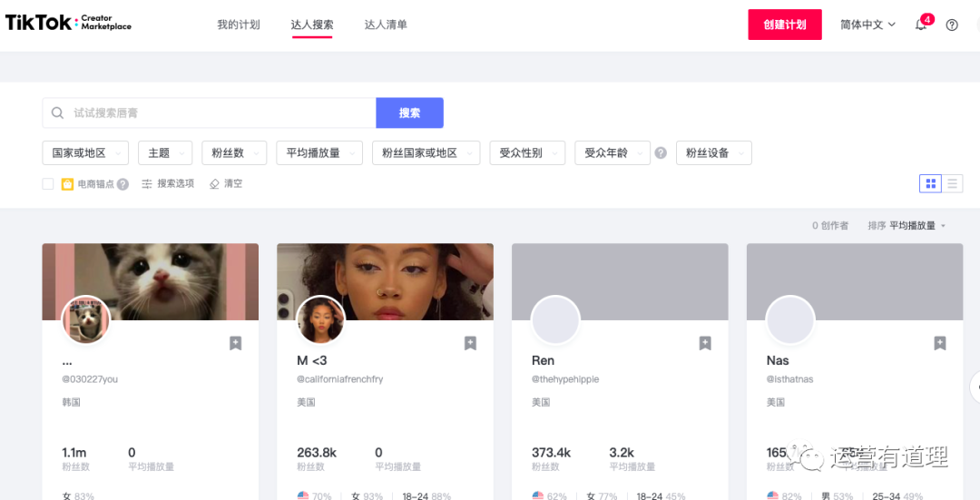Change sort order via 平均播放量 sorter
The image size is (980, 500).
(x=916, y=226)
